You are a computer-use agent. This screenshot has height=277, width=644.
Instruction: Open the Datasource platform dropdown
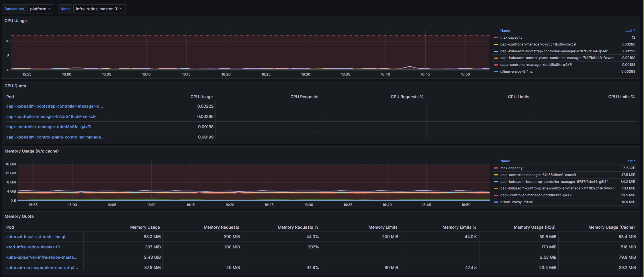(x=40, y=9)
